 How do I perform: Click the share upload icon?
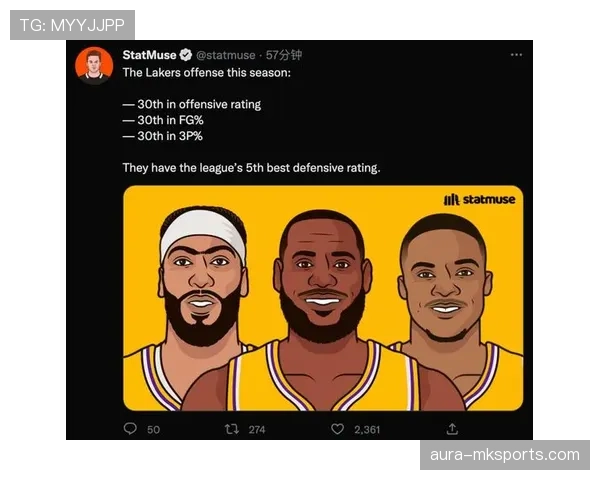[452, 428]
